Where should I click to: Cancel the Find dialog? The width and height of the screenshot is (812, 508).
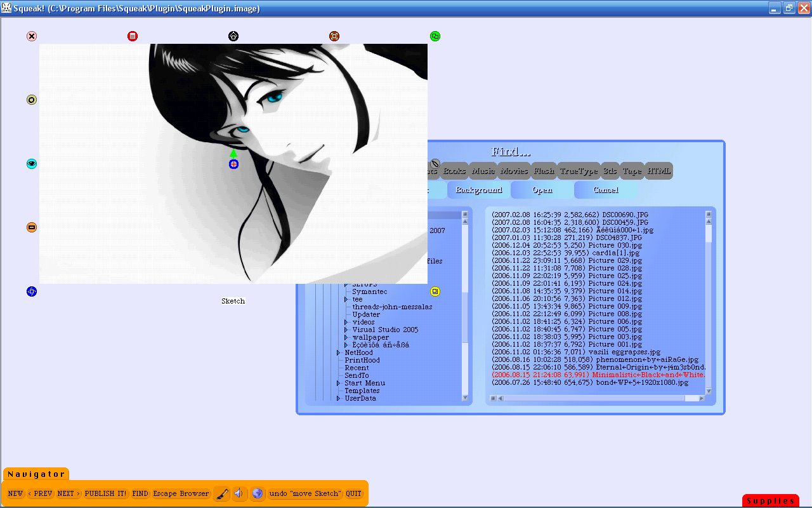(606, 190)
